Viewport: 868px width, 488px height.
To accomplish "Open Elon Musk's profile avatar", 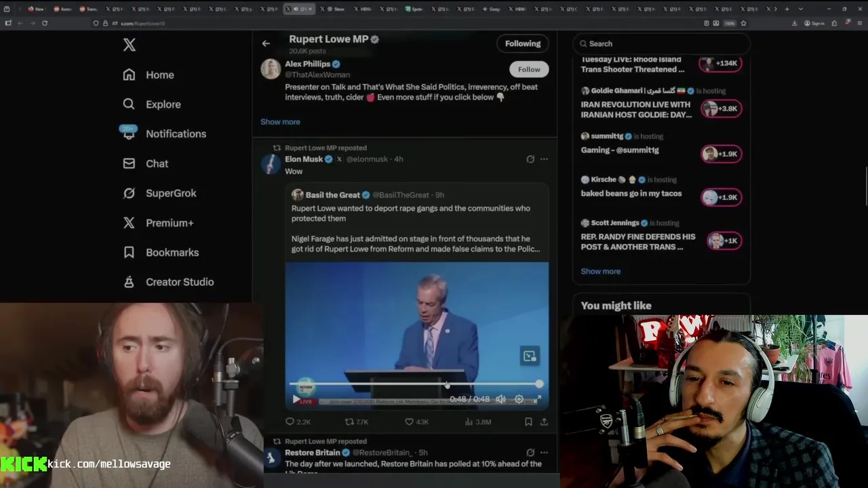I will point(271,164).
